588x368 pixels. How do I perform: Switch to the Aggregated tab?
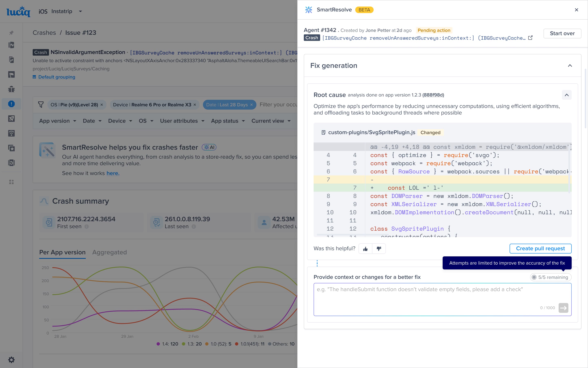coord(110,252)
